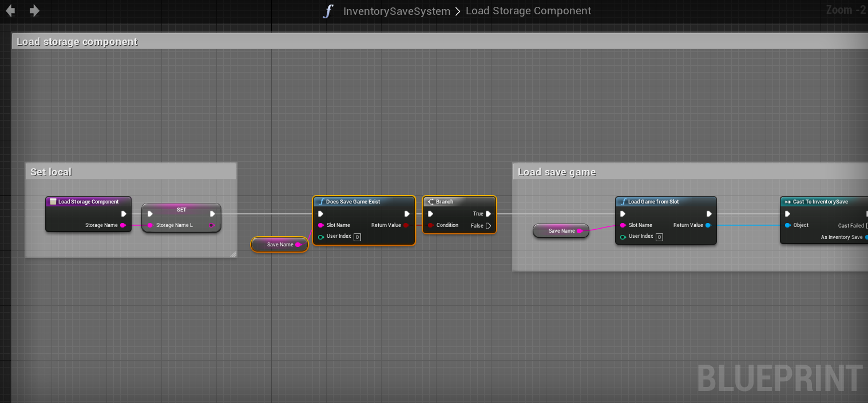Click the Does Save Game Exist function icon
Image resolution: width=868 pixels, height=403 pixels.
[320, 202]
